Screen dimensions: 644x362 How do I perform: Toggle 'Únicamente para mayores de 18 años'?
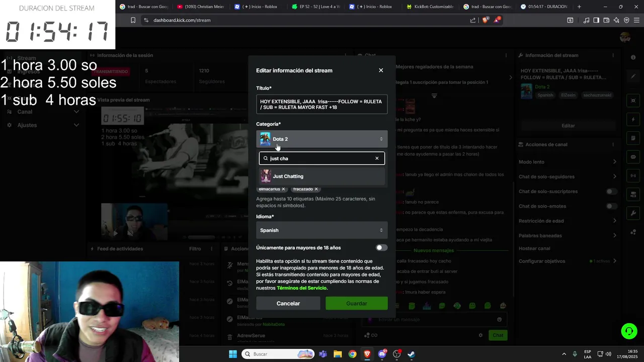[382, 247]
